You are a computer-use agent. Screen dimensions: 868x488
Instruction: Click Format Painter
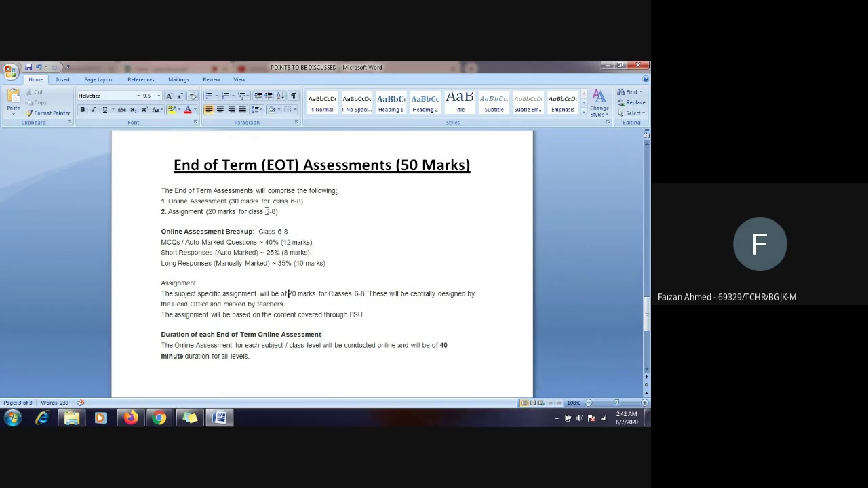click(48, 113)
